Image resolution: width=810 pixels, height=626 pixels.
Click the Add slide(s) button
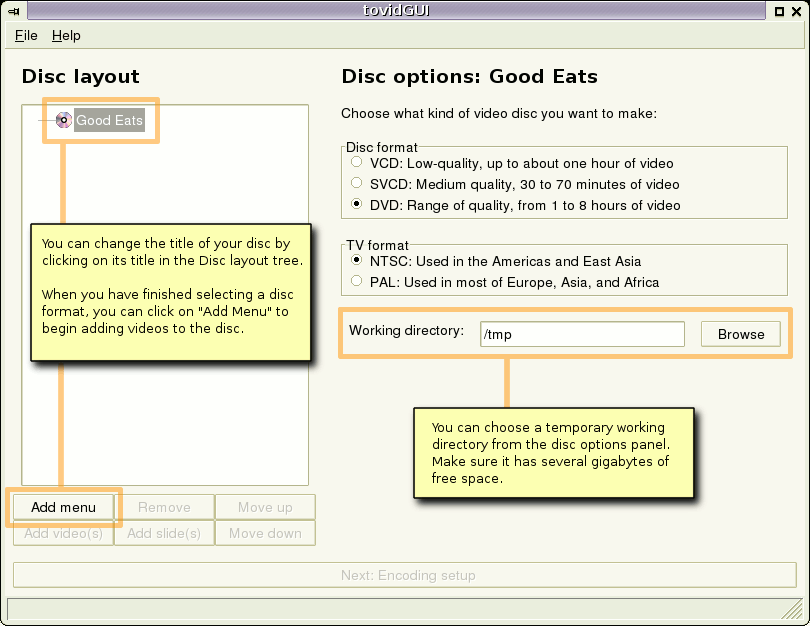pos(164,533)
